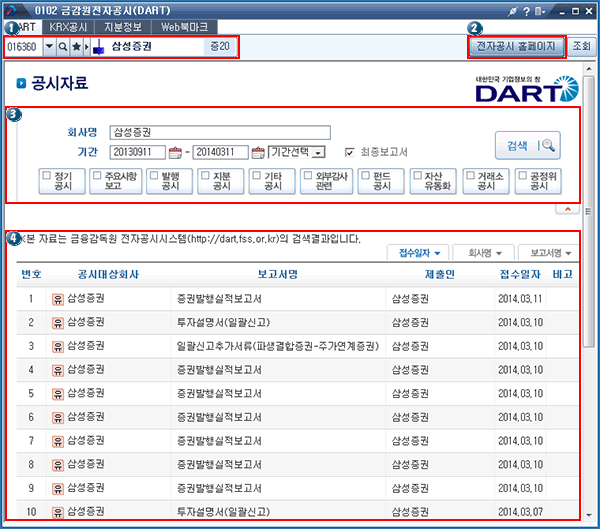Click the 유 badge in row 1
This screenshot has height=529, width=600.
[58, 299]
